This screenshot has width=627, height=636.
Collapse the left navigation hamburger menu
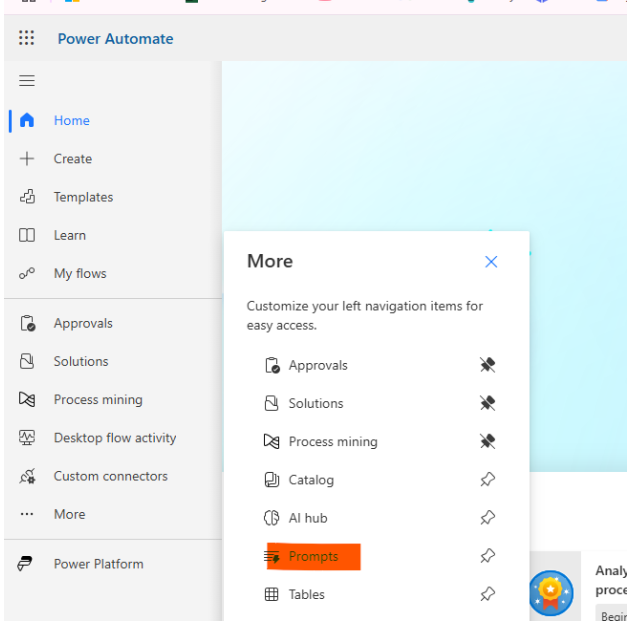[x=27, y=80]
